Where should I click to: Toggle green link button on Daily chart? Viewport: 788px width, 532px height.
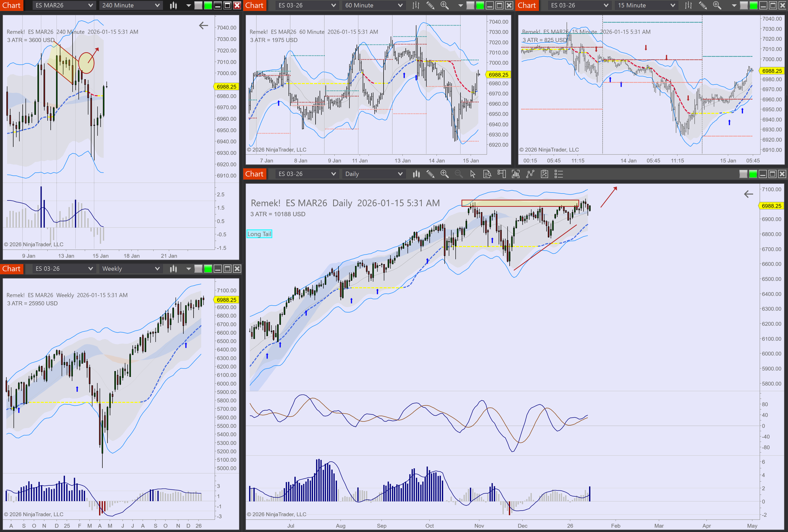click(x=753, y=174)
